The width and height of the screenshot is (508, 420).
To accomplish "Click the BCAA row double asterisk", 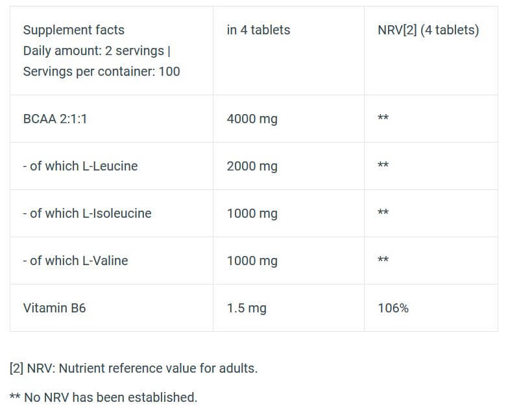I will click(383, 119).
